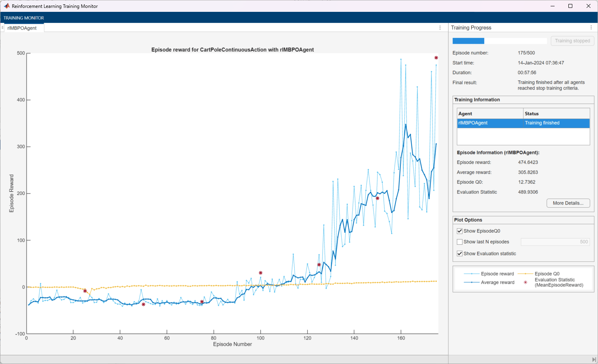
Task: Click the Episode Reward y-axis label
Action: (11, 193)
